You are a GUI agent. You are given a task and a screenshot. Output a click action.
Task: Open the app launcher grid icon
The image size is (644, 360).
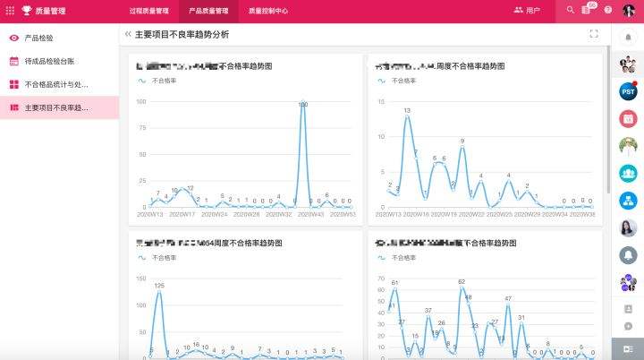(10, 11)
